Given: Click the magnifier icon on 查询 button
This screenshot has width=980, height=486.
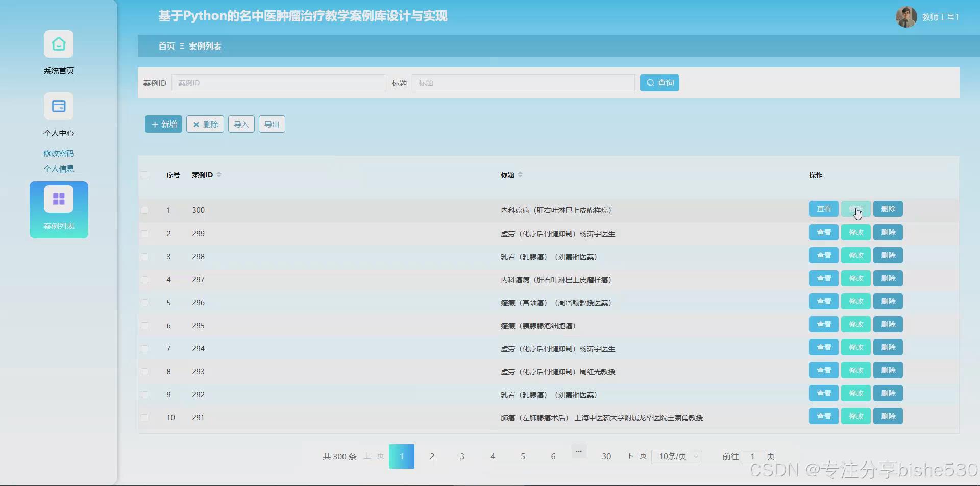Looking at the screenshot, I should (650, 82).
